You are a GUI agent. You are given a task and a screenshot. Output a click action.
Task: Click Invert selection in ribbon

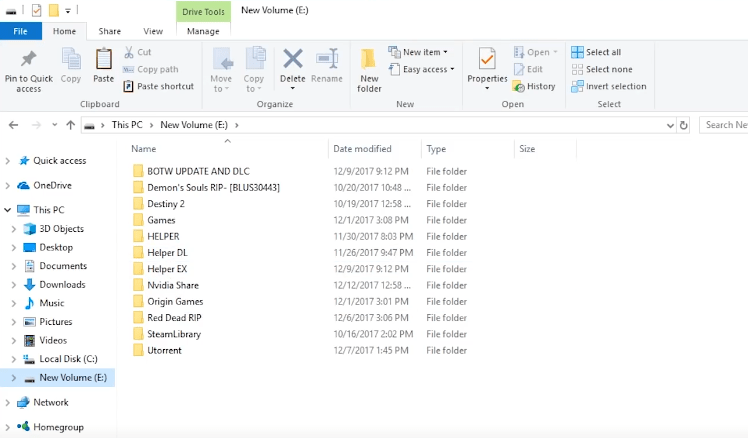click(608, 86)
